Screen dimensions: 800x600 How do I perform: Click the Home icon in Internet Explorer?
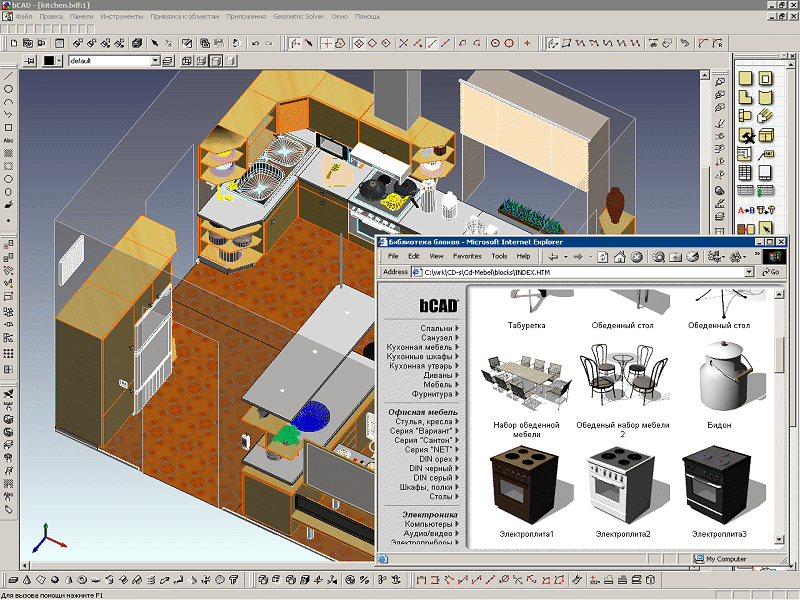point(618,257)
